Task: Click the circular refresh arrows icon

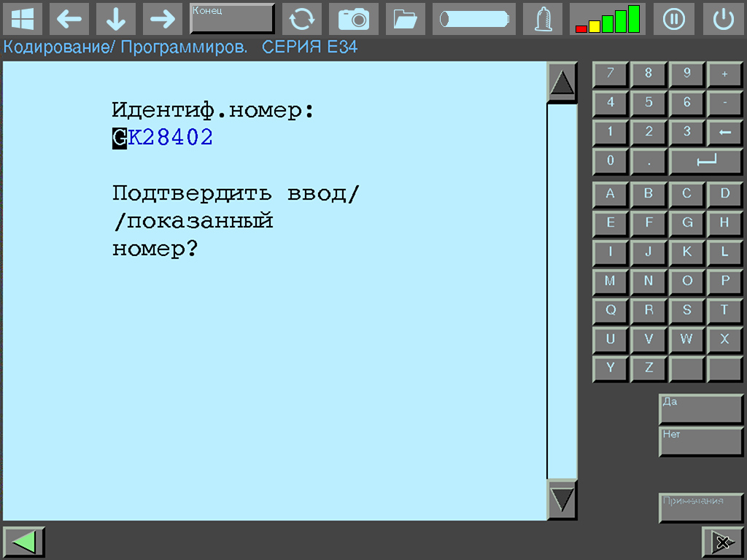Action: pos(302,19)
